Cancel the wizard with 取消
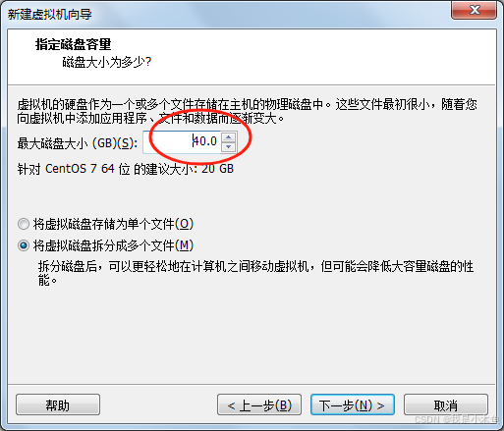Screen dimensions: 504x431 pos(446,404)
